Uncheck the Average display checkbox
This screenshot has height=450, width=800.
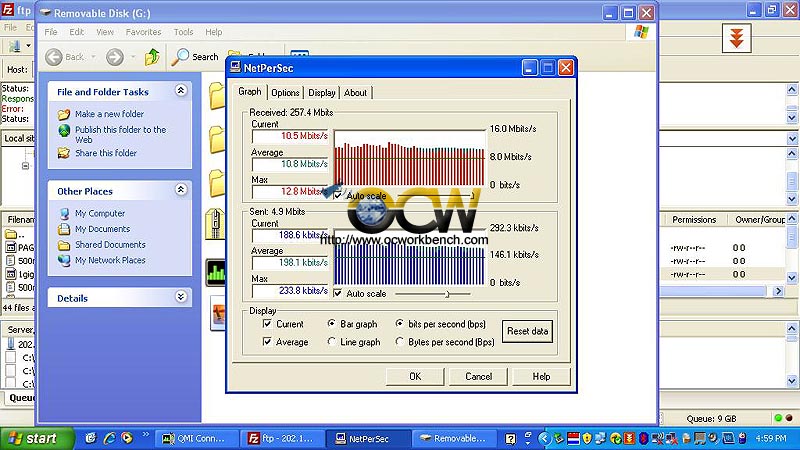(x=267, y=342)
